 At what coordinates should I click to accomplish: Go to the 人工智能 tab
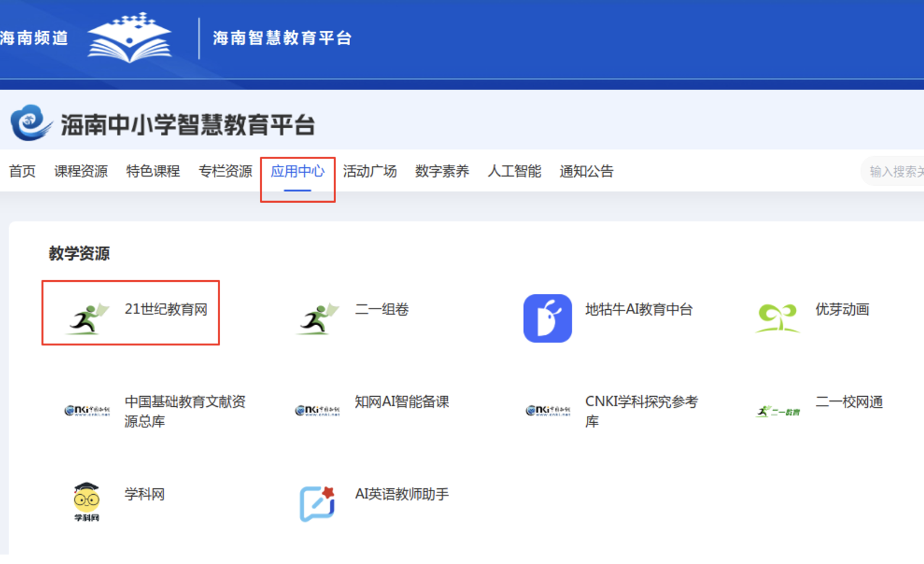coord(514,171)
